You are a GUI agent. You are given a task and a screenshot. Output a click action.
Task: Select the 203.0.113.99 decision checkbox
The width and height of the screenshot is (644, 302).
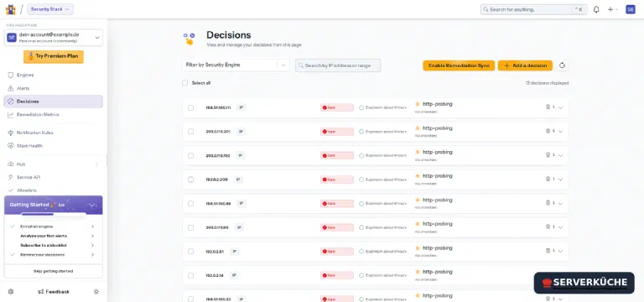point(190,227)
